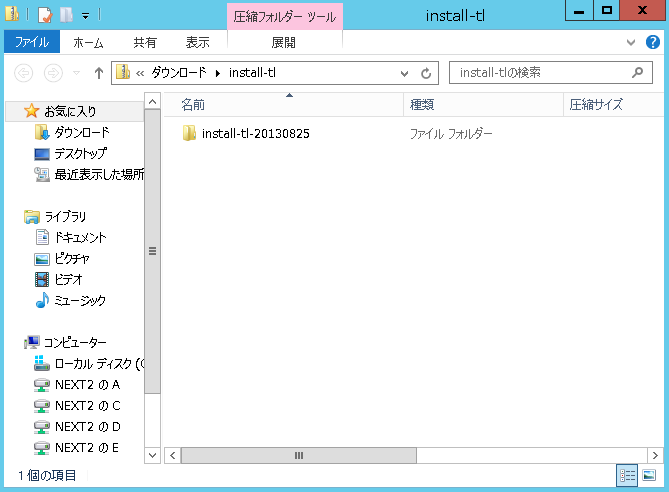The image size is (669, 492).
Task: Open the install-tl-20130825 folder
Action: click(x=255, y=134)
